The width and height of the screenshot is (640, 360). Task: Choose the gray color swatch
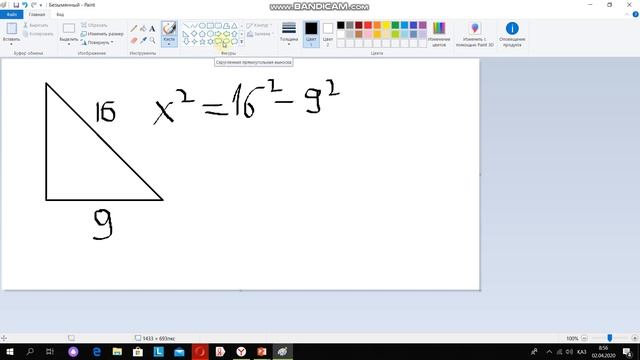350,25
